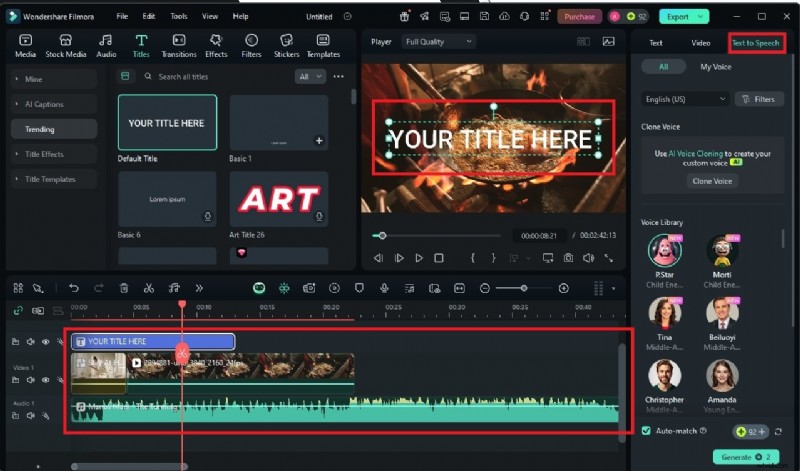The width and height of the screenshot is (800, 471).
Task: Click the voiceover microphone icon
Action: click(x=385, y=288)
